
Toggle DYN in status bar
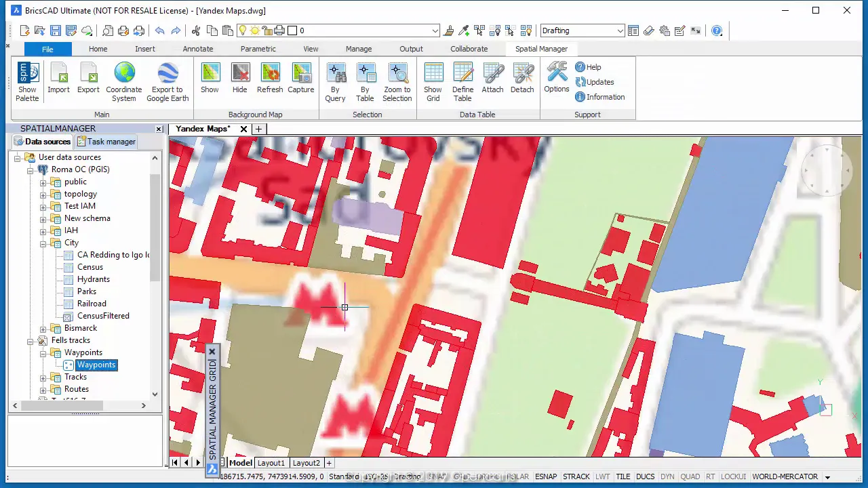(x=667, y=476)
